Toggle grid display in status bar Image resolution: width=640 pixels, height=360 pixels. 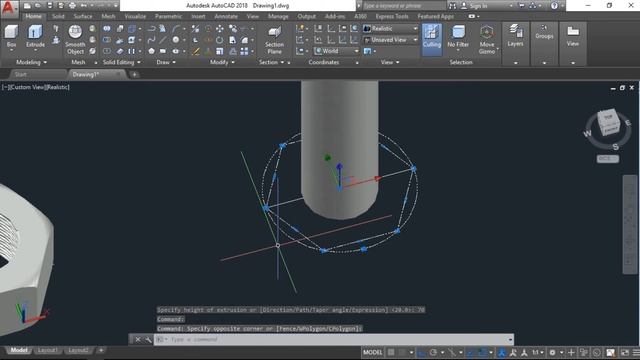click(391, 352)
